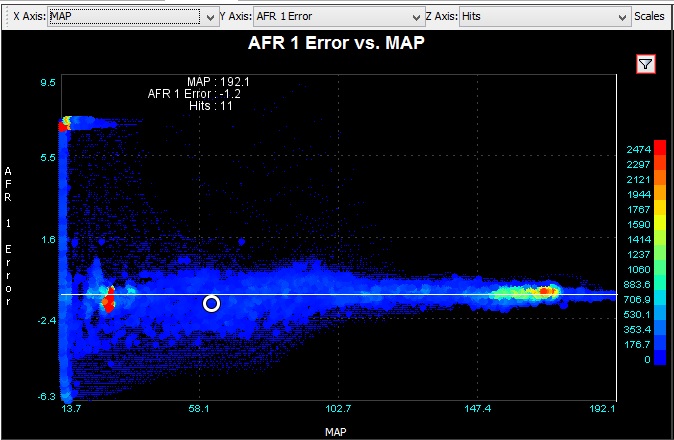Click the Hits : 11 readout text
The width and height of the screenshot is (674, 440).
(x=210, y=106)
